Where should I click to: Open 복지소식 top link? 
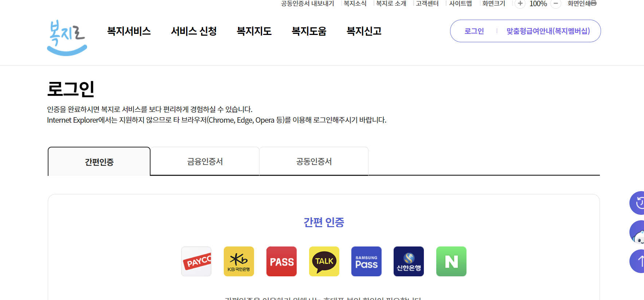(x=355, y=4)
